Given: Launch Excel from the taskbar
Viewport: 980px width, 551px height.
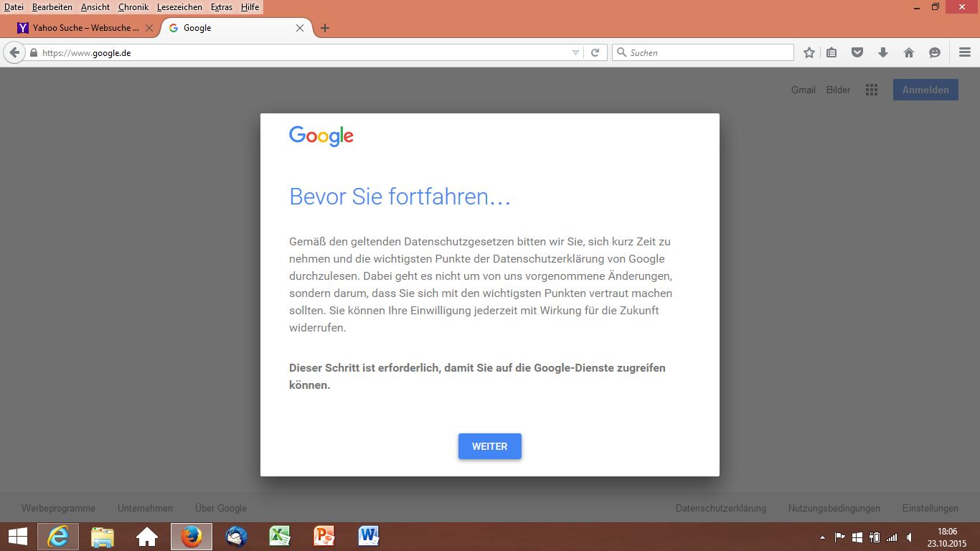Looking at the screenshot, I should click(x=280, y=537).
